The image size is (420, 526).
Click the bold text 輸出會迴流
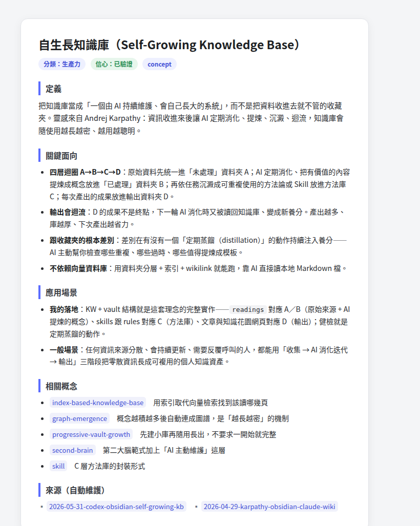[68, 212]
